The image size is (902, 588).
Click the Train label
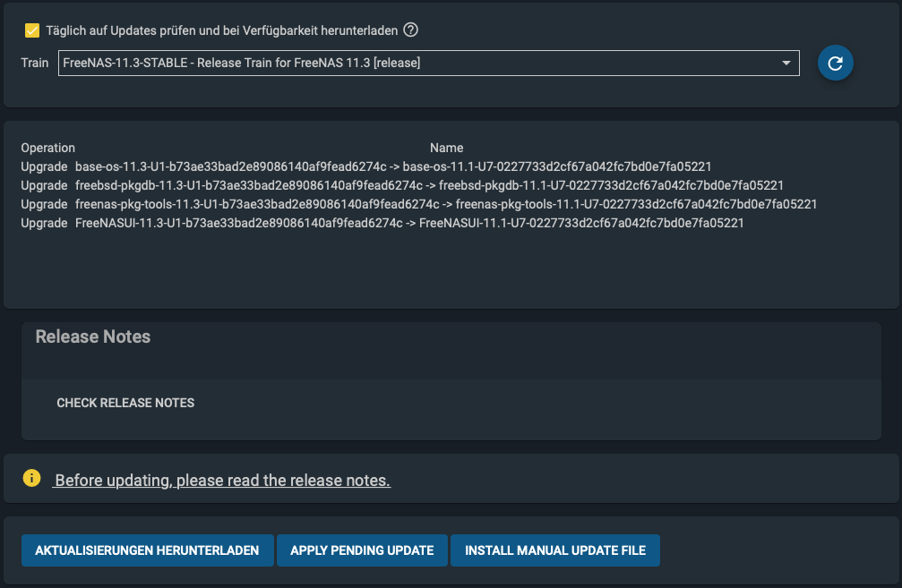tap(35, 63)
